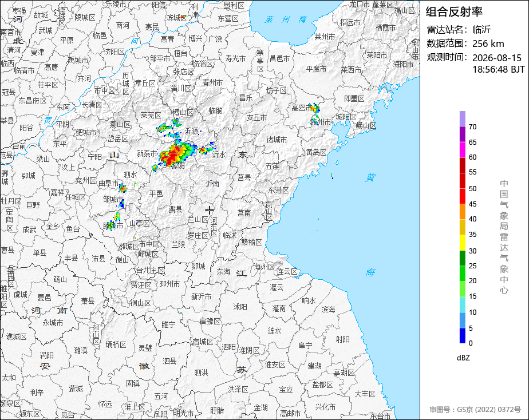Screen dimensions: 529x420
Task: Click the 组合反射率 title text
Action: [454, 12]
